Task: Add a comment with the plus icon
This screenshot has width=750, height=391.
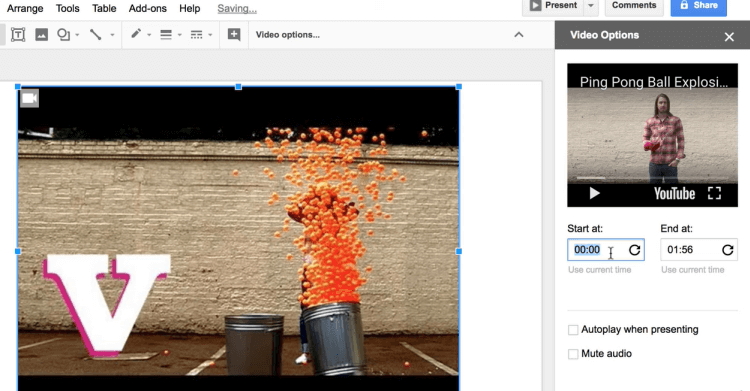Action: point(234,34)
